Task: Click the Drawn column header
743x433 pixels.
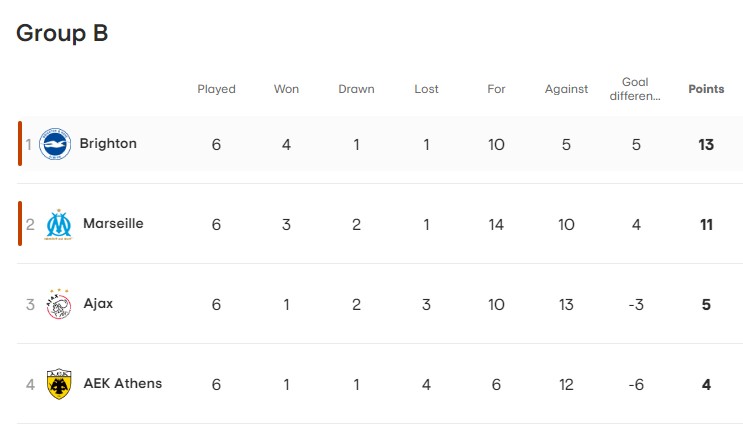Action: (356, 89)
